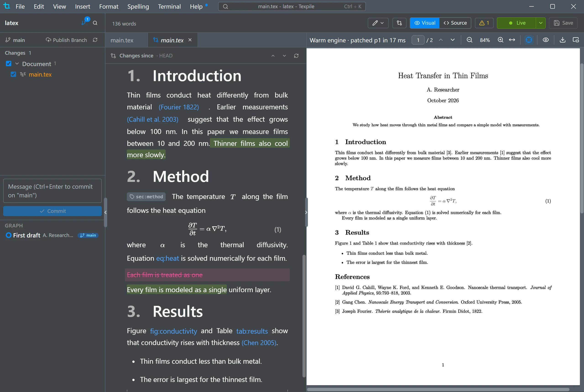Uncheck the main.tex staged file checkbox

coord(13,74)
